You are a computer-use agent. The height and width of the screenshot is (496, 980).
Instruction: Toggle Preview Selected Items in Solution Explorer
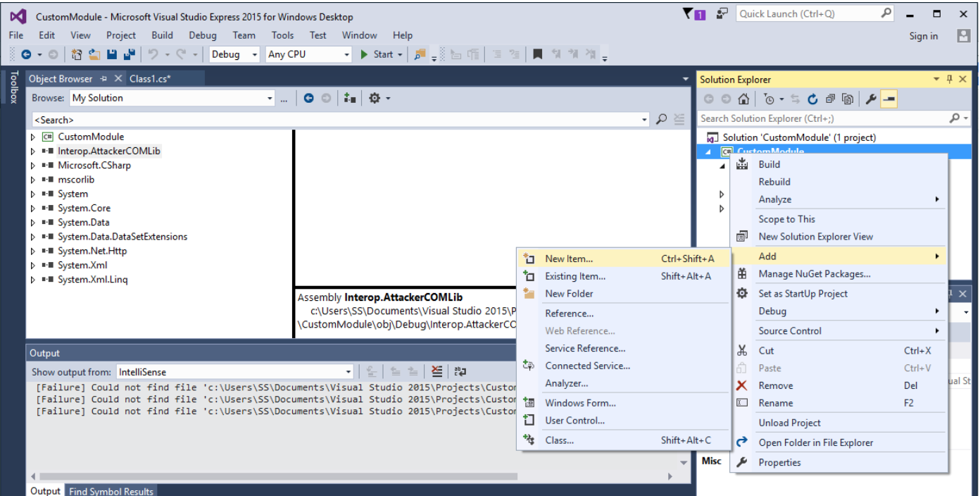pos(888,99)
